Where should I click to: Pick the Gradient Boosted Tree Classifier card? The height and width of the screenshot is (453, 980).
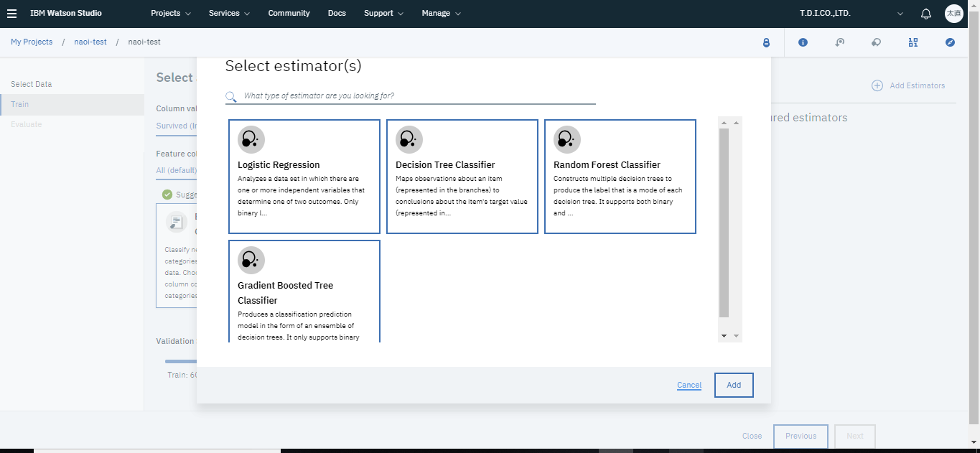coord(304,291)
